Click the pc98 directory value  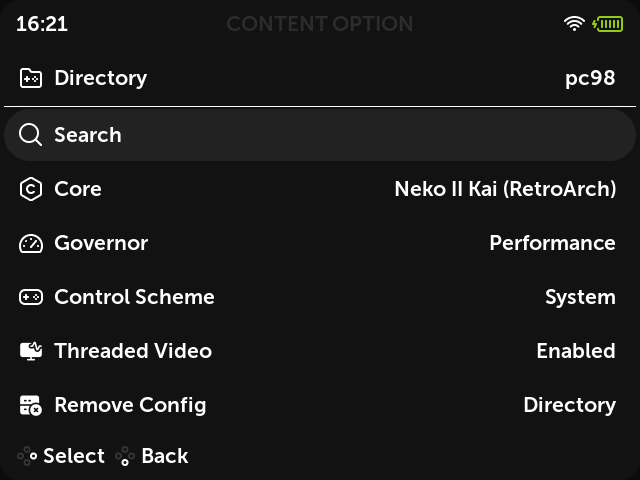point(590,78)
